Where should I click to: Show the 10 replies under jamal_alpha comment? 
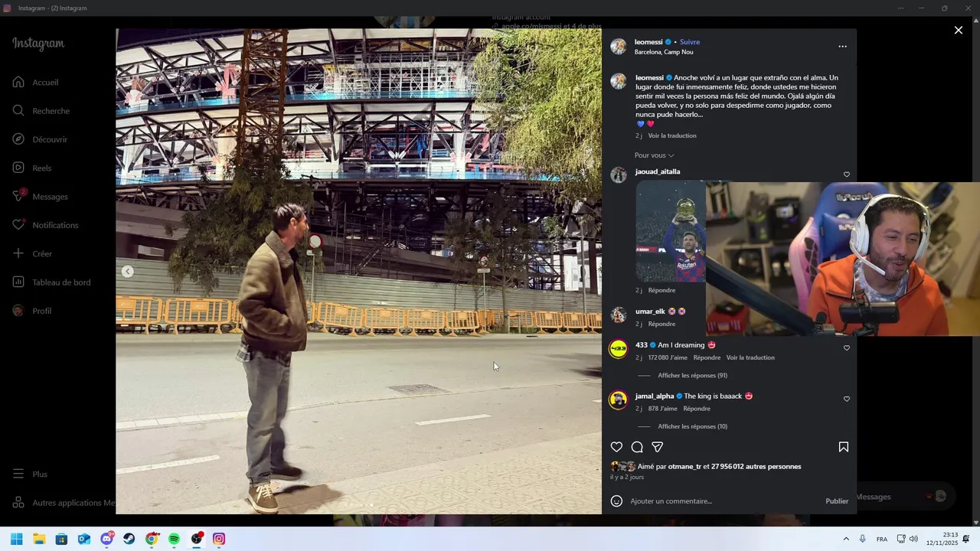click(x=692, y=426)
